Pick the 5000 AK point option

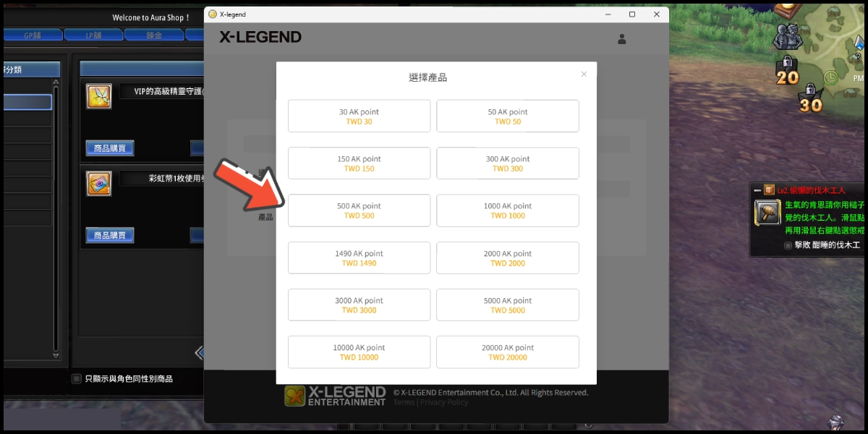508,305
